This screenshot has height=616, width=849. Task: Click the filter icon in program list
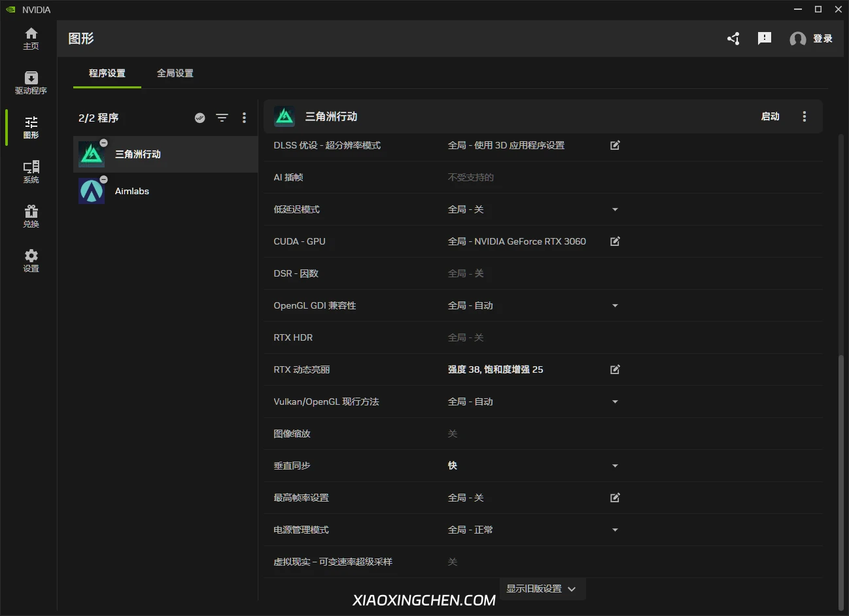pos(222,118)
